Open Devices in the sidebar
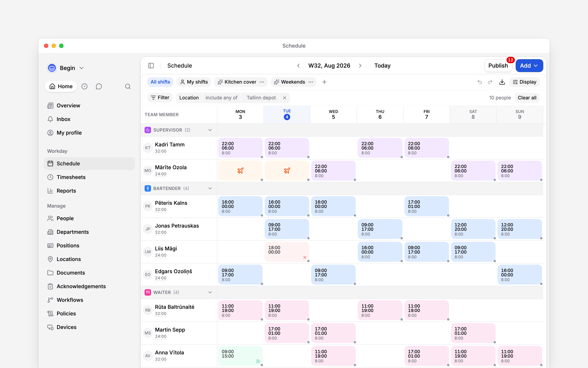The image size is (588, 368). tap(89, 327)
